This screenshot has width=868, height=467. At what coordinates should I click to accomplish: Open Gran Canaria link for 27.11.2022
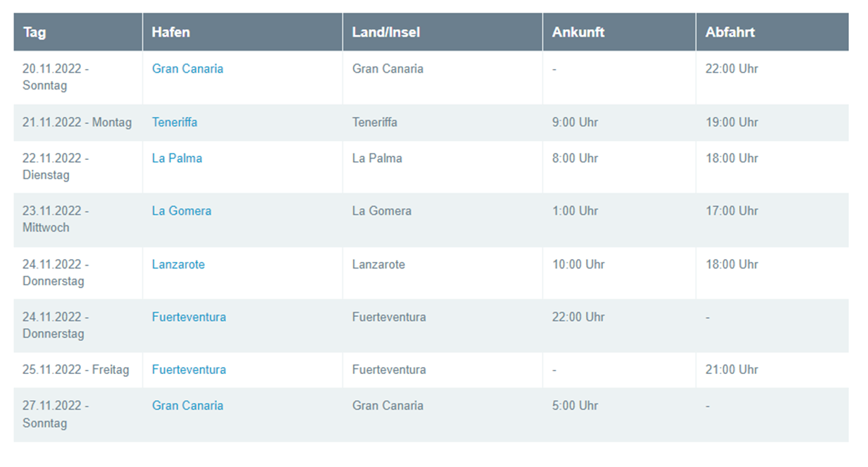187,406
